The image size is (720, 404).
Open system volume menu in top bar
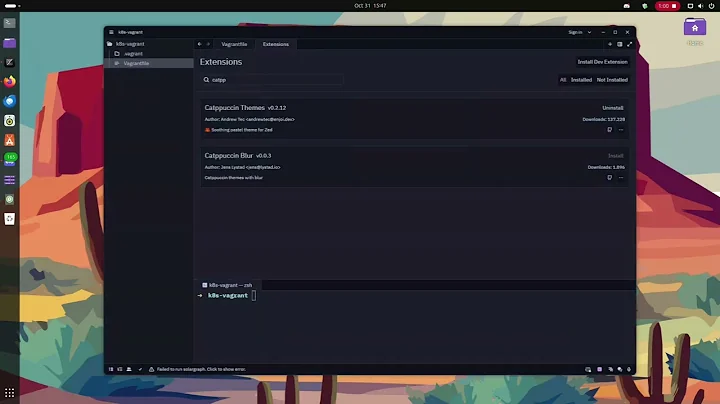(700, 6)
